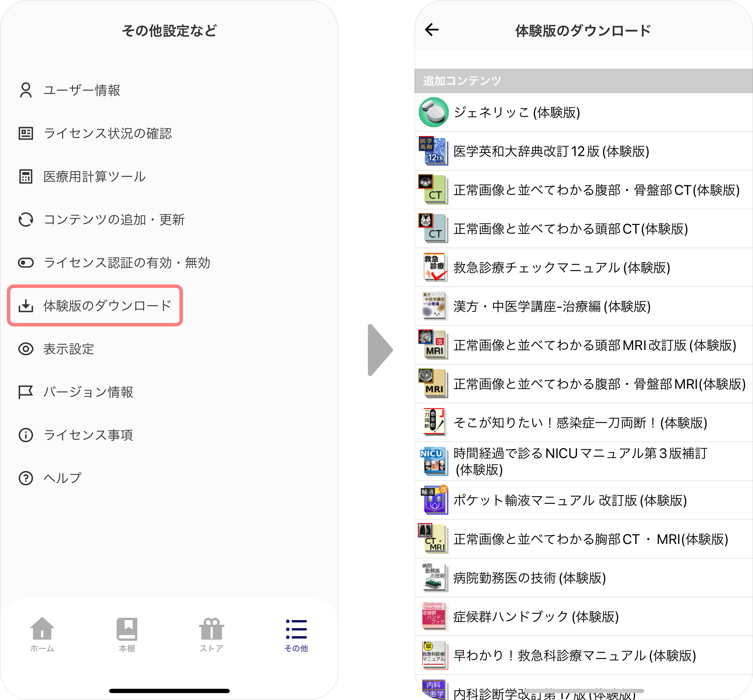Viewport: 753px width, 700px height.
Task: Open ヘルプ question mark icon
Action: point(26,478)
